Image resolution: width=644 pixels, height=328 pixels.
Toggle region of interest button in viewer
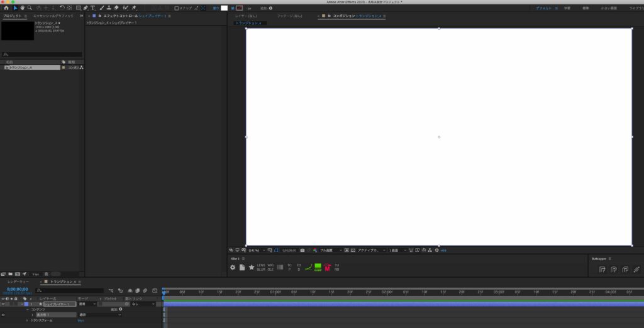[x=347, y=250]
